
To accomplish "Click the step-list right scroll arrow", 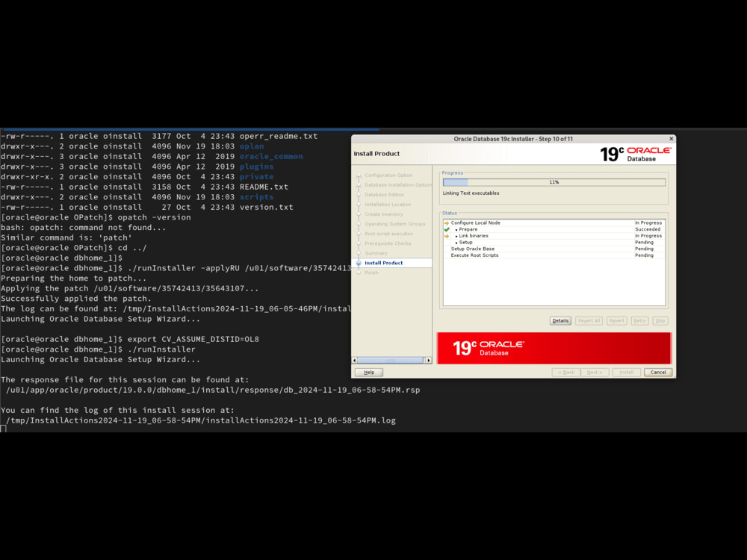I will [x=428, y=361].
